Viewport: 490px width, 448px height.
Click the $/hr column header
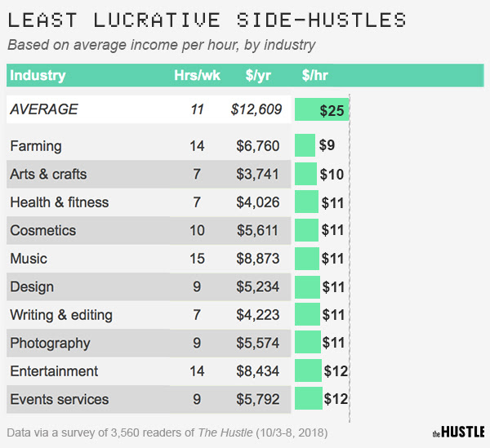pyautogui.click(x=314, y=75)
